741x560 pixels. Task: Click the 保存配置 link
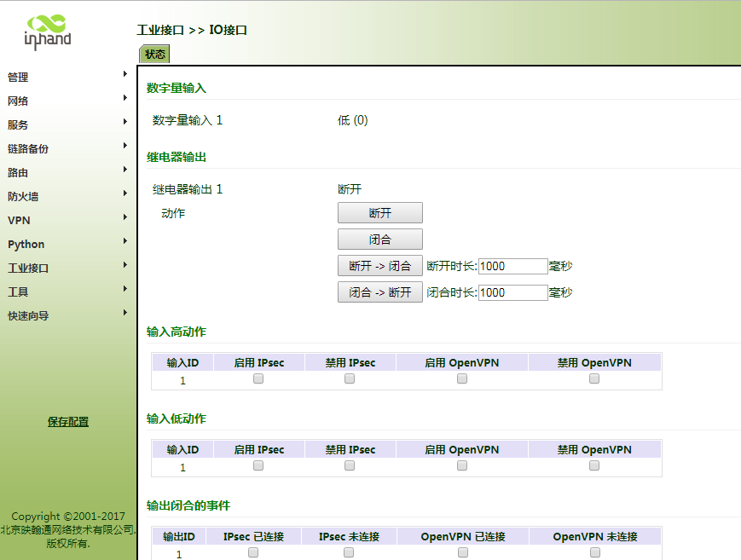coord(68,421)
